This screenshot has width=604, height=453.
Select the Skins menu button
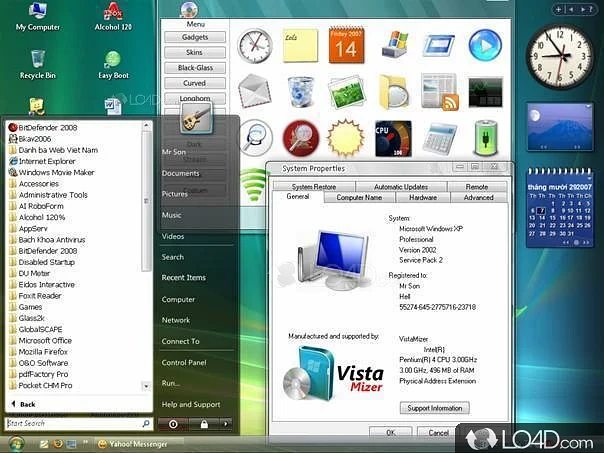click(195, 52)
